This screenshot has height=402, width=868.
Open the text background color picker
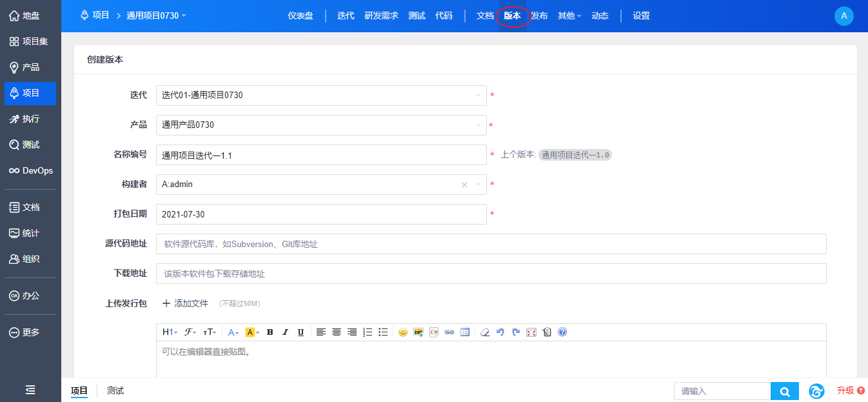coord(252,332)
